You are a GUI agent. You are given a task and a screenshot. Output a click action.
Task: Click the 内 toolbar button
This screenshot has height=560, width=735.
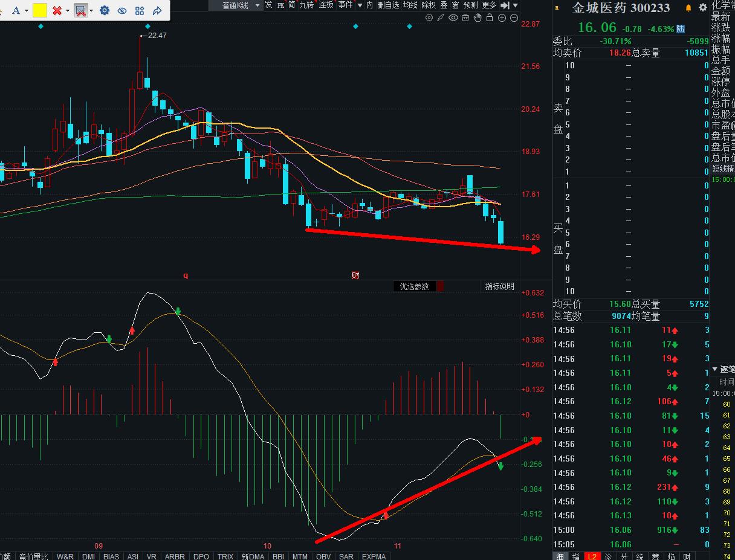(x=369, y=5)
